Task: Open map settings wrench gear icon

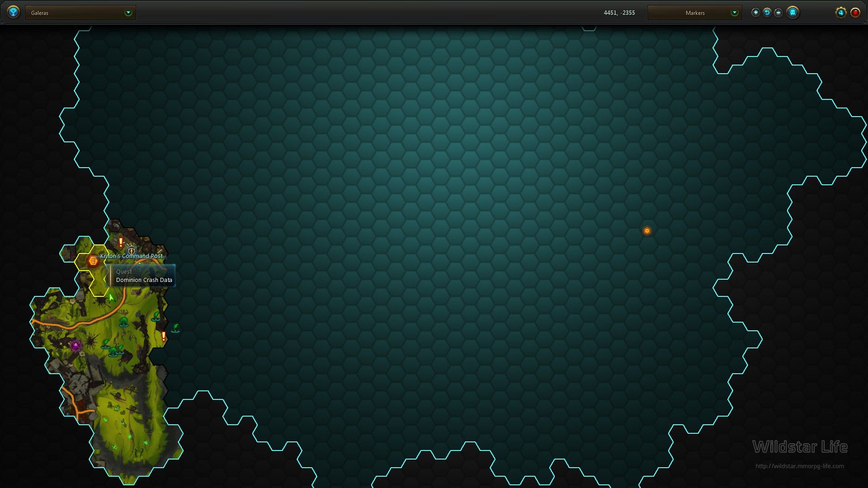Action: tap(840, 13)
